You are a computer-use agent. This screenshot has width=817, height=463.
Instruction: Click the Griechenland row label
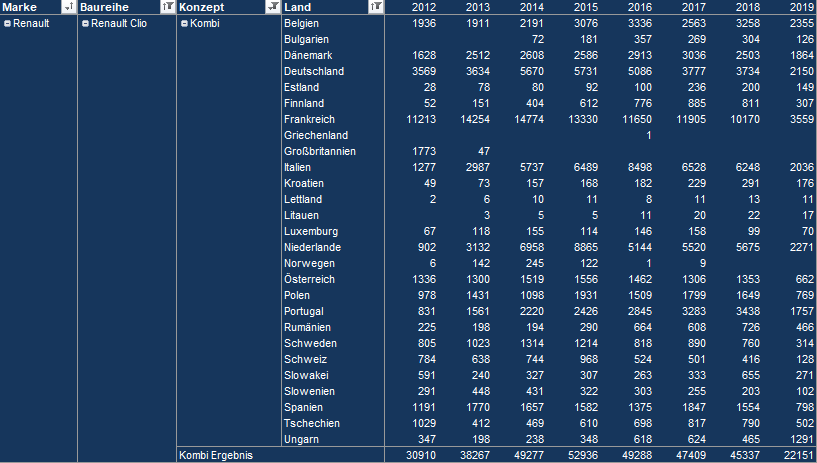[x=316, y=135]
